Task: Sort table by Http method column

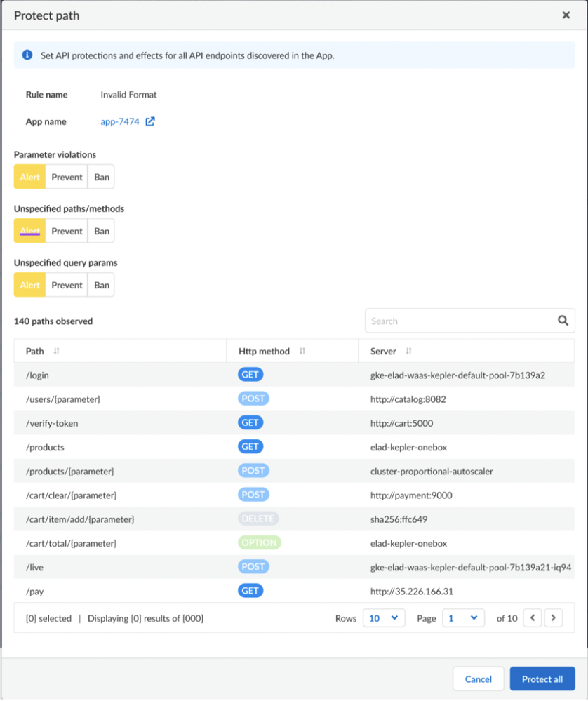Action: [302, 351]
